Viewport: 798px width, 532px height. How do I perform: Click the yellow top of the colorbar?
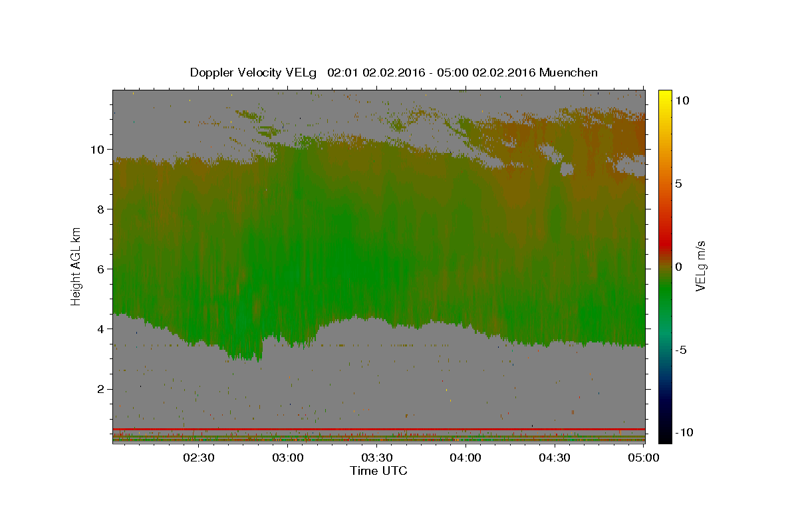pos(665,96)
